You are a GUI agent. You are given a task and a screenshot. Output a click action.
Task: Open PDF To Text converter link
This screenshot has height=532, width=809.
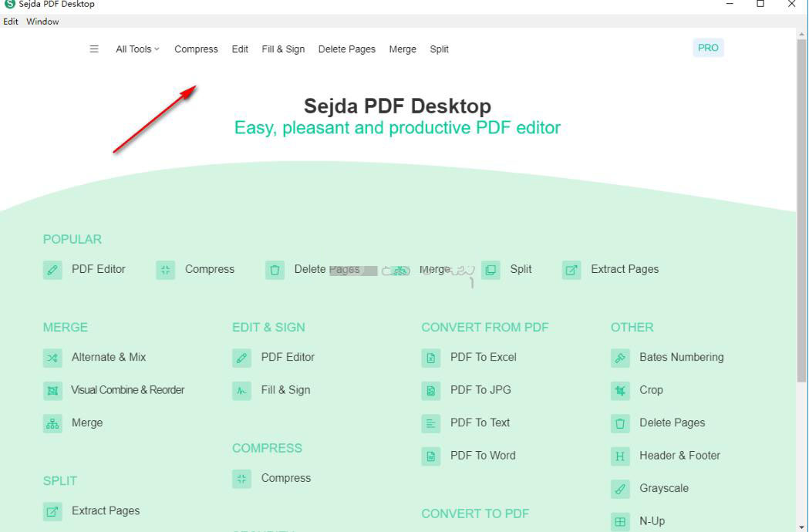(480, 423)
